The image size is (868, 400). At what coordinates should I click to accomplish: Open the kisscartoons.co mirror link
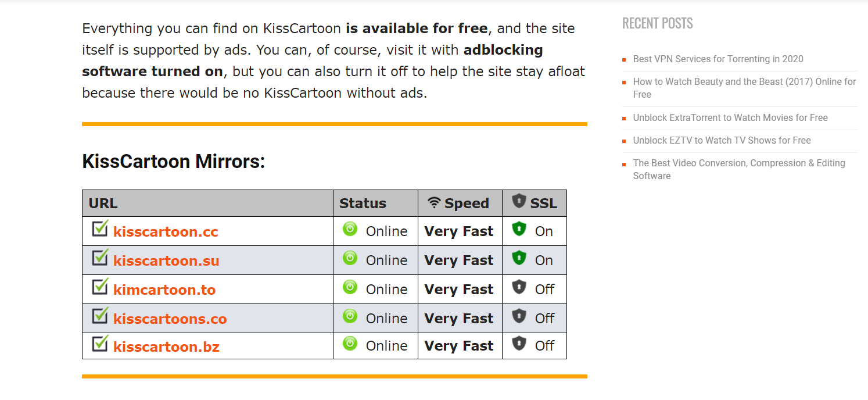170,319
